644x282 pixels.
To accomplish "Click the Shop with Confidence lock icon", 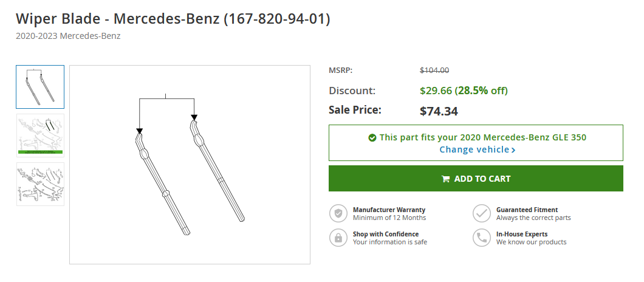I will tap(338, 238).
